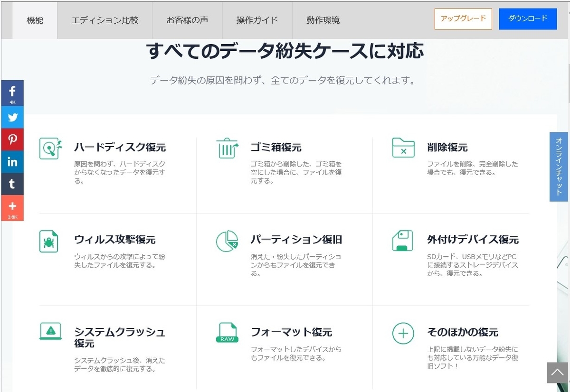Select the floppy disk icon for 外付けデバイス復元
This screenshot has height=392, width=570.
[402, 240]
